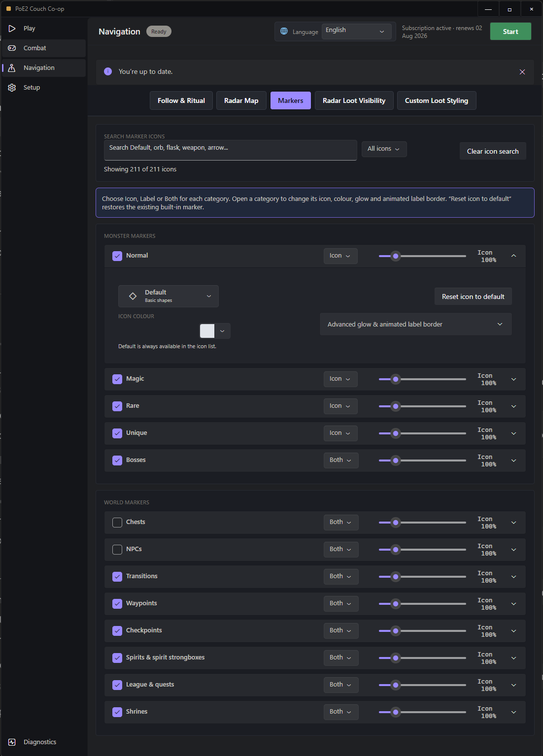Viewport: 543px width, 756px height.
Task: Uncheck the Shrines marker checkbox
Action: [117, 712]
